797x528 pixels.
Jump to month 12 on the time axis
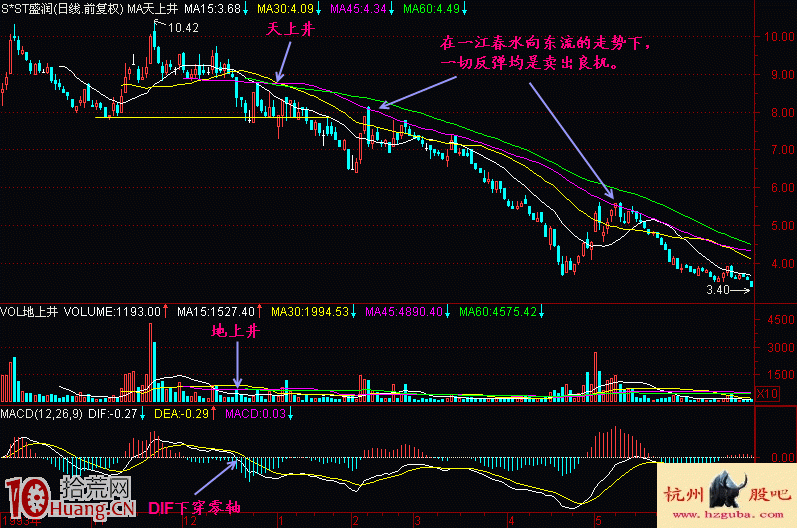[x=190, y=521]
